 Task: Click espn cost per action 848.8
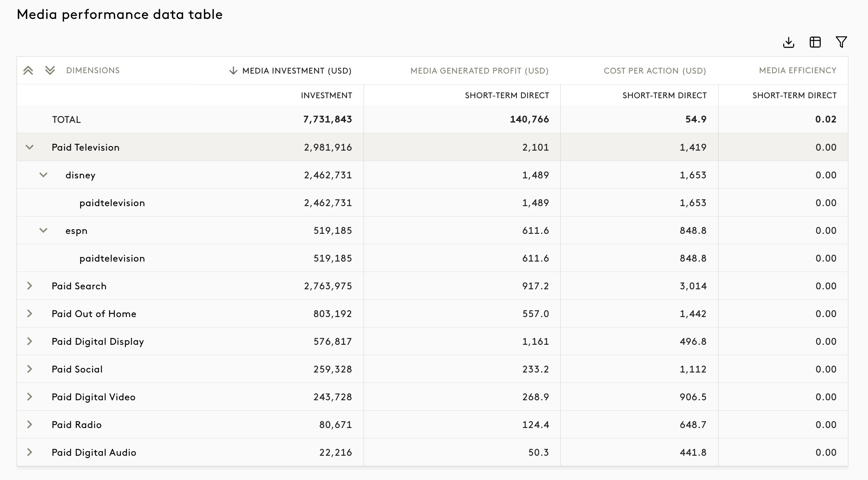pyautogui.click(x=693, y=230)
